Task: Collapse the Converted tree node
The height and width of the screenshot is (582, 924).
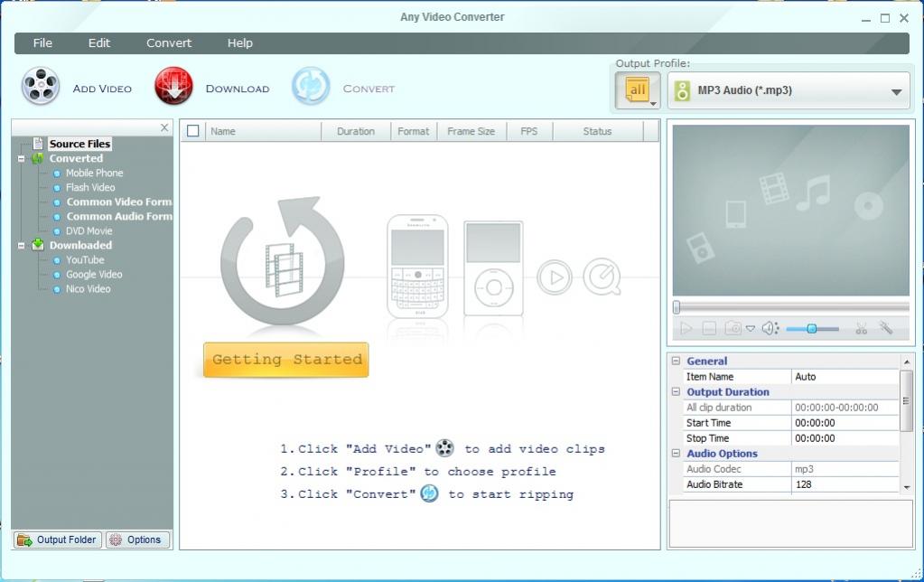Action: [21, 159]
